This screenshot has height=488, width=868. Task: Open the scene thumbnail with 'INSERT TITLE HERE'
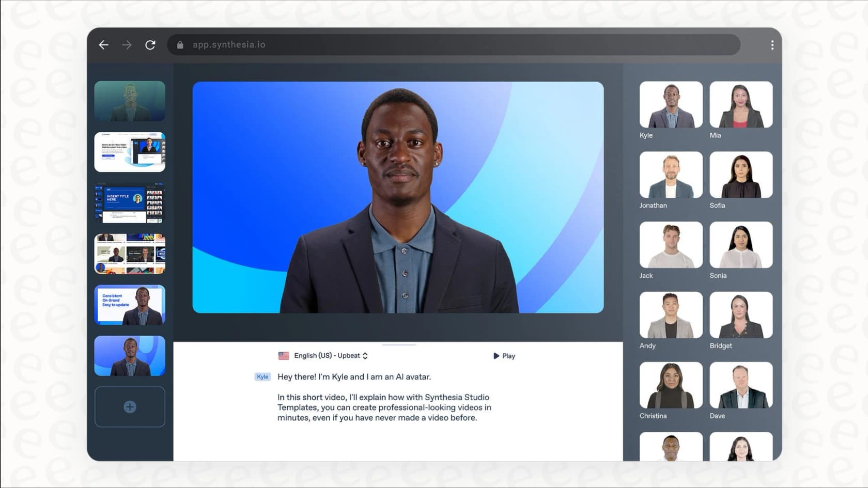tap(130, 203)
